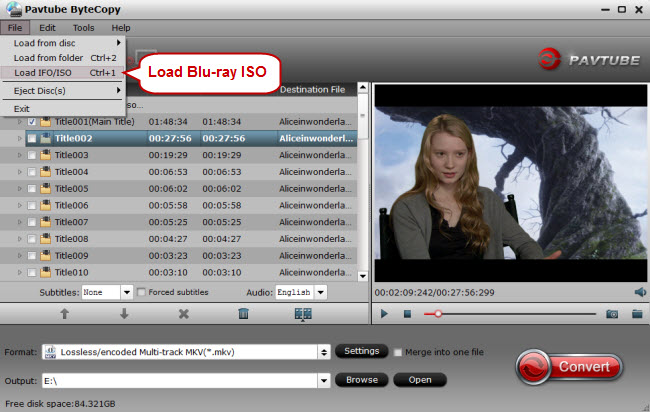Check the Title010 checkbox
The image size is (650, 412).
coord(32,272)
